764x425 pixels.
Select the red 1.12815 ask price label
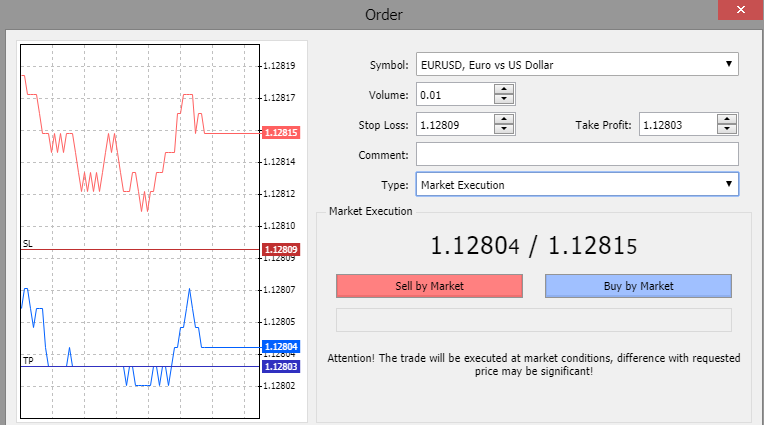(x=280, y=132)
